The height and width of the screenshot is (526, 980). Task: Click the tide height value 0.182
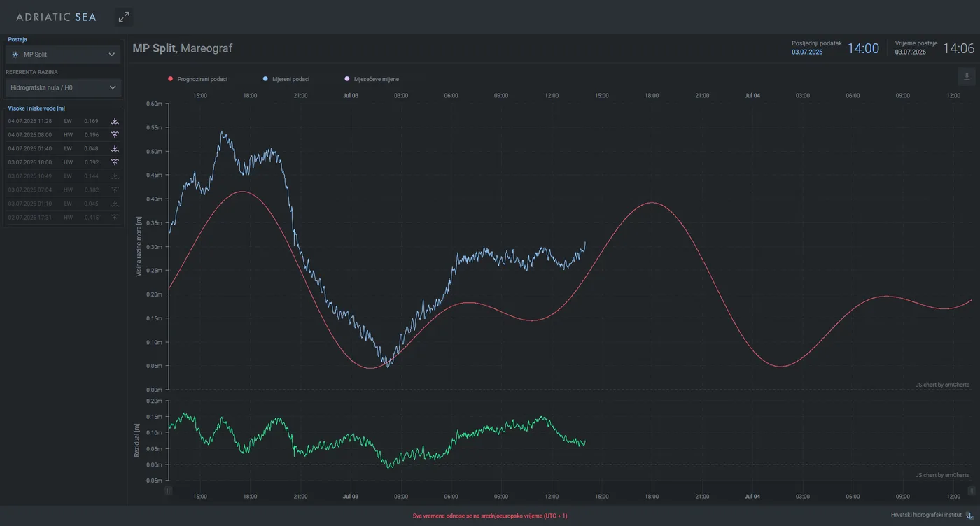(92, 190)
